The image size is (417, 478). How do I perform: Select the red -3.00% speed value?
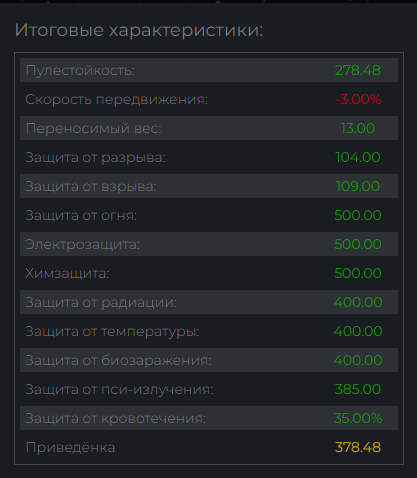point(358,99)
